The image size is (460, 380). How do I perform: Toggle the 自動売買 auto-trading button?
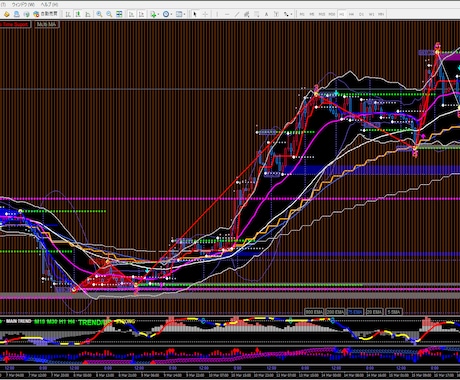(45, 14)
